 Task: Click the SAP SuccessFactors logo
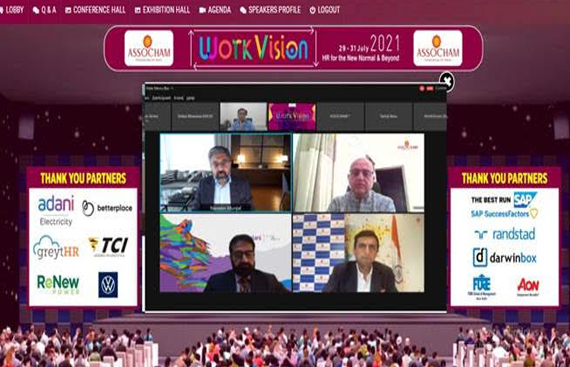click(x=504, y=214)
